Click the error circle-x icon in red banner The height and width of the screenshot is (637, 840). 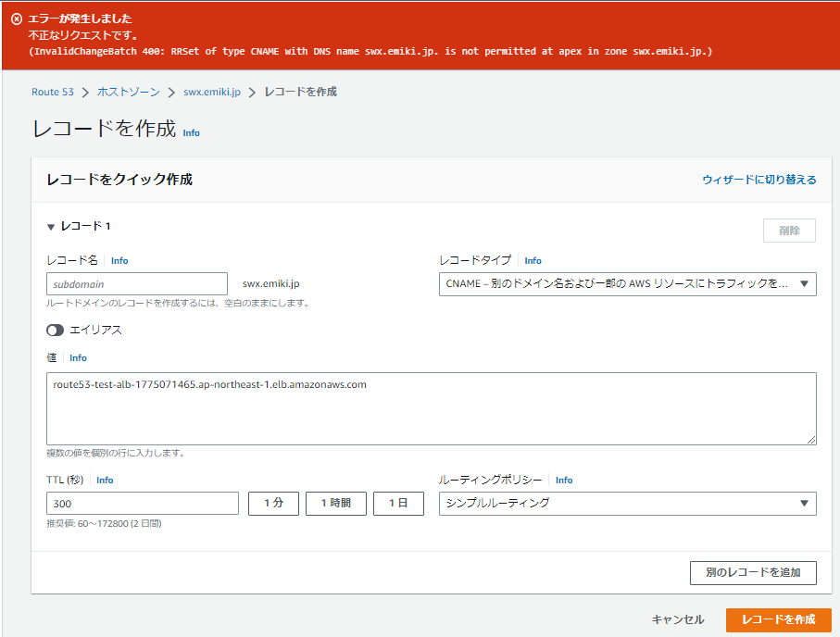coord(17,19)
